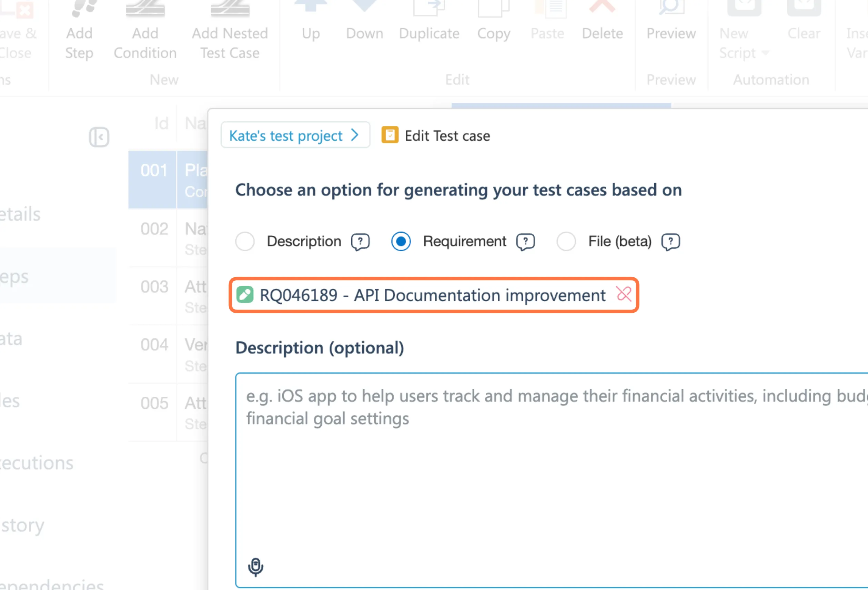Screen dimensions: 868x590
Task: Open Kate's test project link
Action: coord(286,135)
